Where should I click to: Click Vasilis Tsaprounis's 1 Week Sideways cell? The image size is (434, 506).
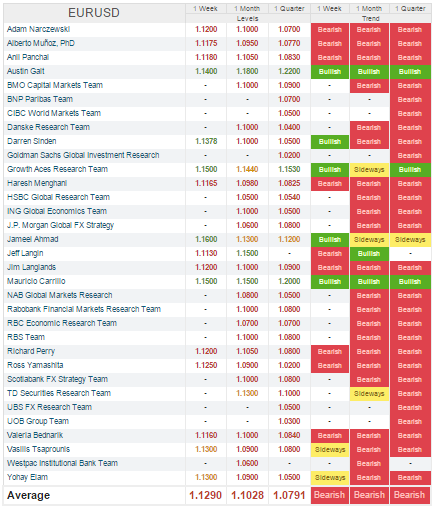330,450
